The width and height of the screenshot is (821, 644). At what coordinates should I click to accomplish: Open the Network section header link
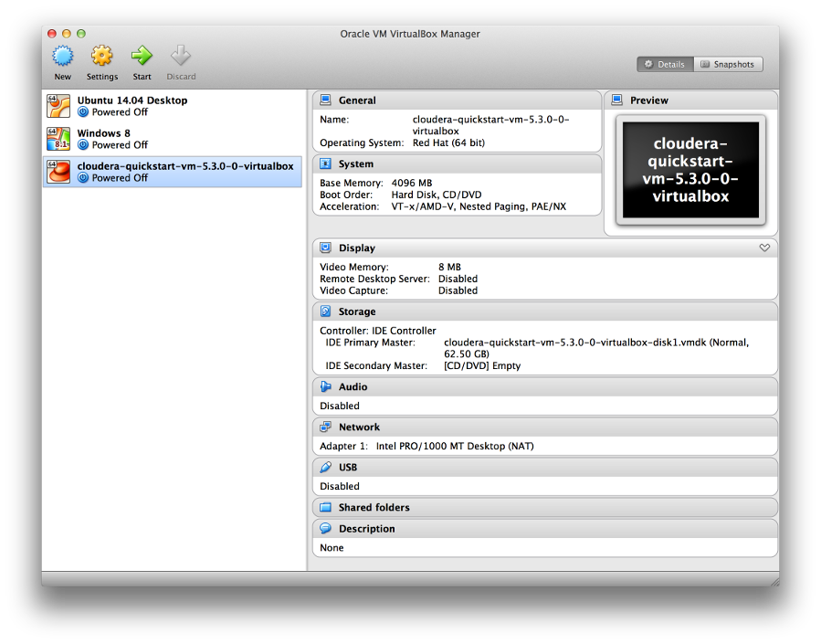point(359,428)
